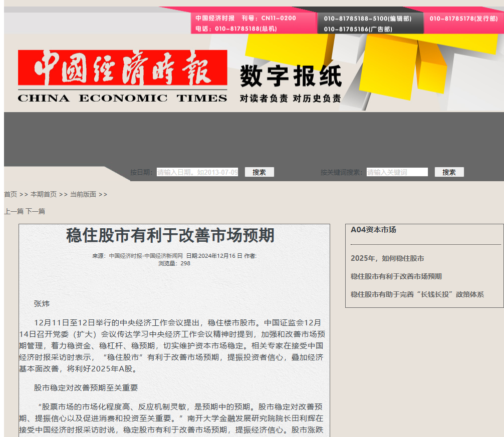Open 本期首页 breadcrumb link
Viewport: 504px width, 437px height.
click(x=44, y=194)
